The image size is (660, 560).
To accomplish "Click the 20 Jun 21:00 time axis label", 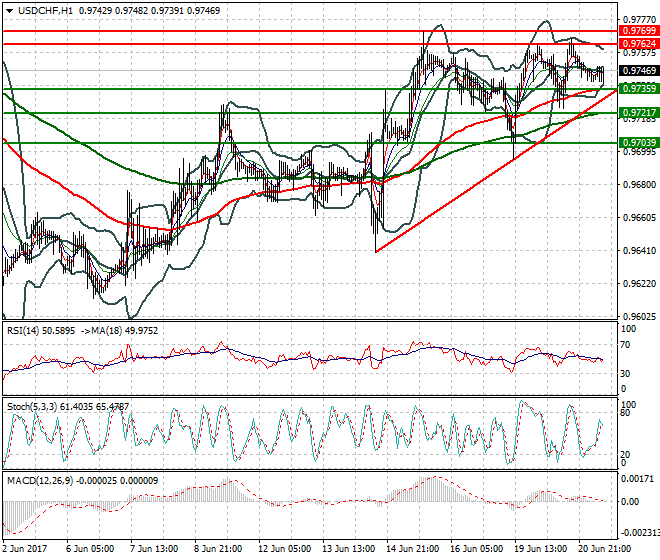I will coord(604,549).
